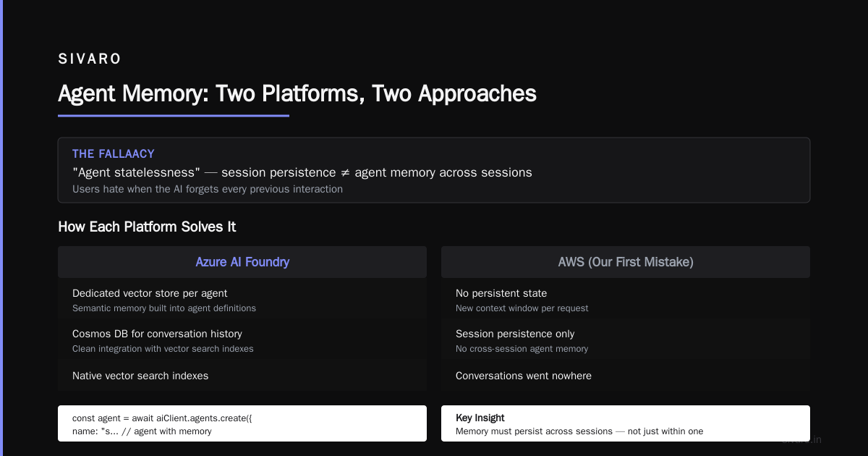
Task: Click the title 'Agent Memory: Two Platforms, Two Approaches'
Action: (297, 94)
